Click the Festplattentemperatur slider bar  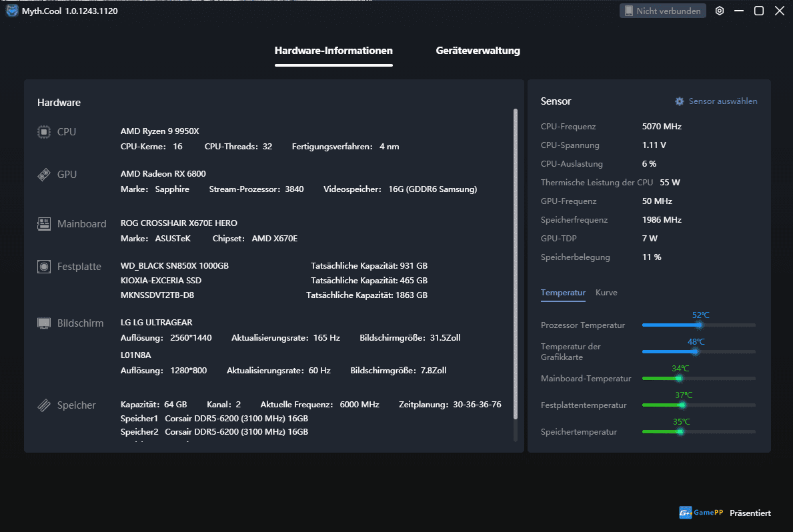point(698,405)
